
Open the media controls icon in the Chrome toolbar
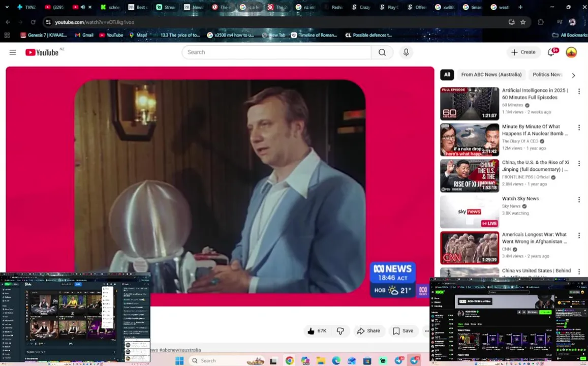coord(560,22)
